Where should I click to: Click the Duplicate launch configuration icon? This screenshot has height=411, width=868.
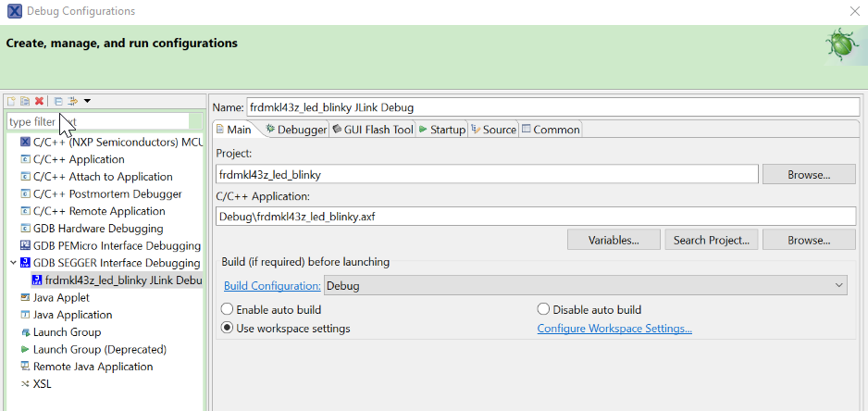point(25,101)
